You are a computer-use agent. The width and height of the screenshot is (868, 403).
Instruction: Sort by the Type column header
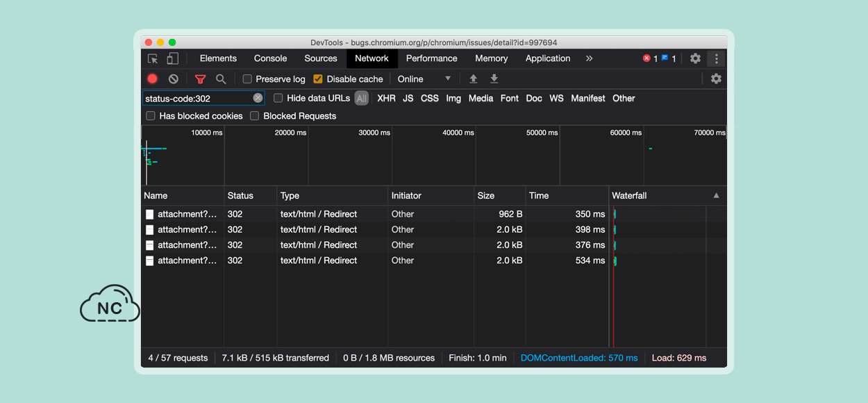[x=333, y=196]
